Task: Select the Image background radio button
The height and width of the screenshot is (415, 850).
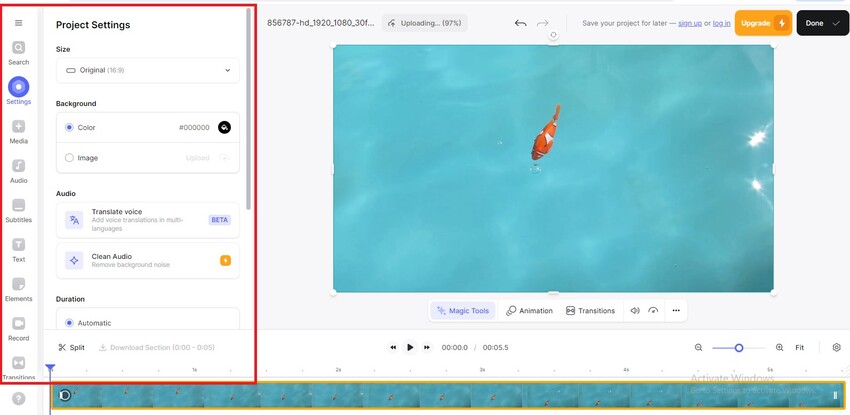Action: tap(69, 158)
